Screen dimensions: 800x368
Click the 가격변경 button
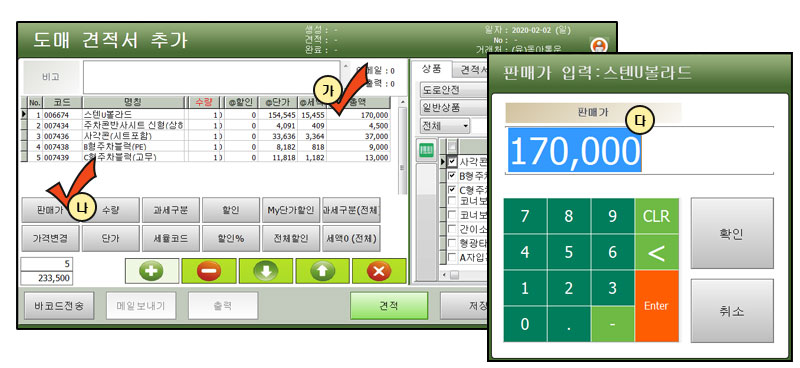tap(50, 238)
